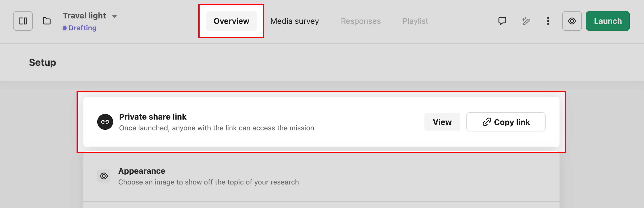Open the Playlist tab
Viewport: 644px width, 208px height.
pyautogui.click(x=415, y=21)
